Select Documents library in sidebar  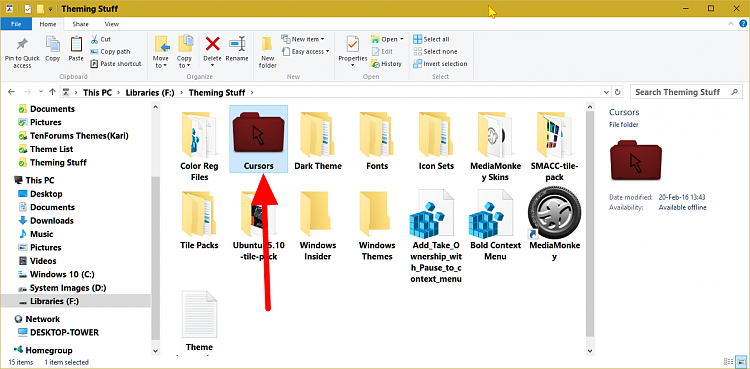[x=52, y=109]
